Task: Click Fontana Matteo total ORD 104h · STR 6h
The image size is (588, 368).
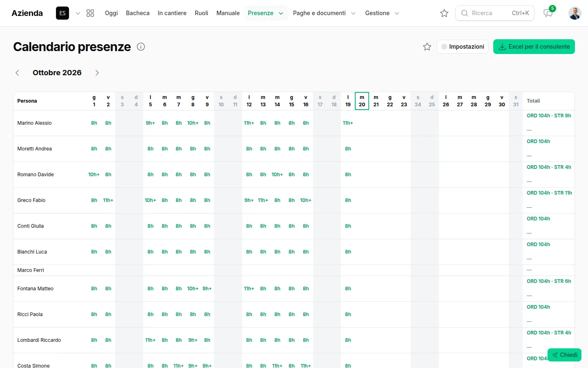Action: (549, 281)
